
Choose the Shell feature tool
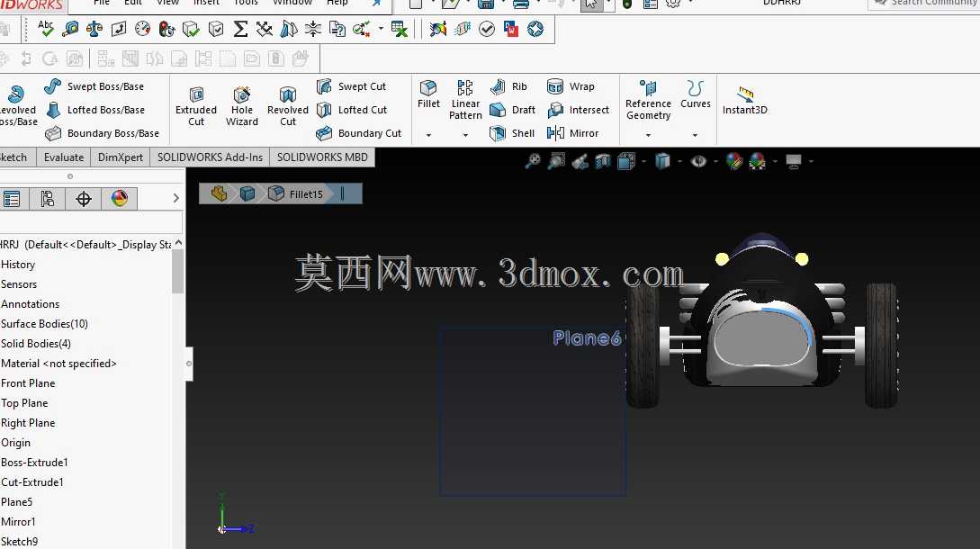click(512, 133)
